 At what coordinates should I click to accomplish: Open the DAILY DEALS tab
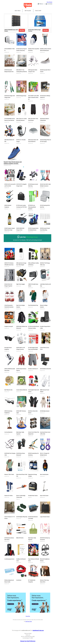18,11
